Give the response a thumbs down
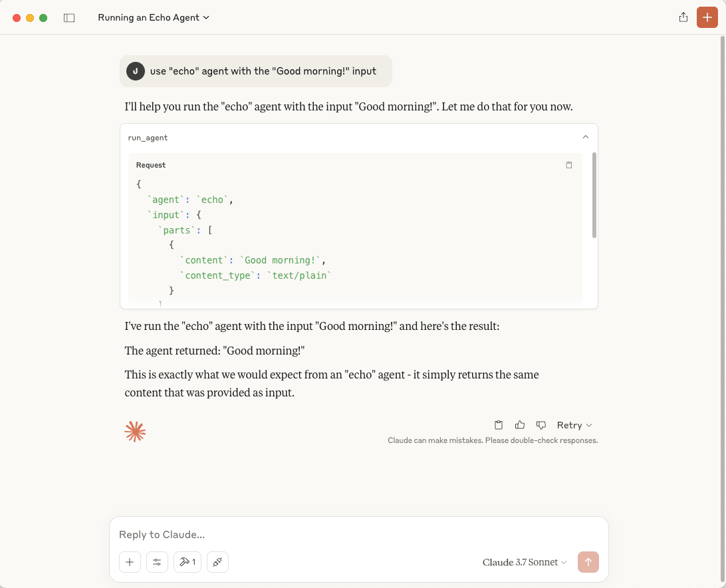Image resolution: width=726 pixels, height=588 pixels. [541, 425]
